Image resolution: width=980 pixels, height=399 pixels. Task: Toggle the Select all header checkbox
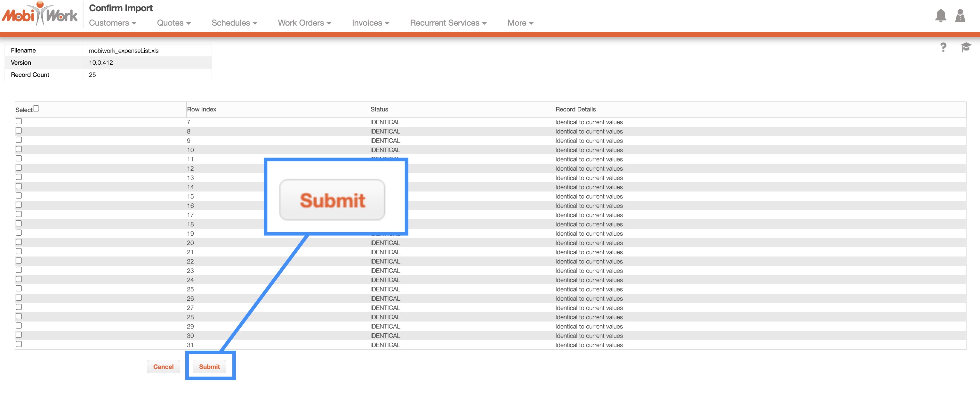[36, 109]
